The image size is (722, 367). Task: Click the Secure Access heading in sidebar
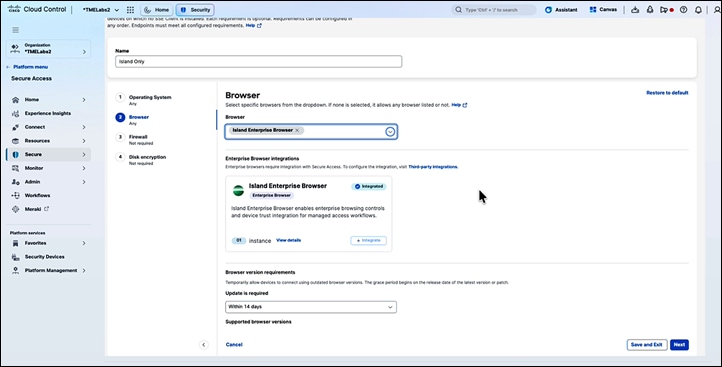(31, 79)
